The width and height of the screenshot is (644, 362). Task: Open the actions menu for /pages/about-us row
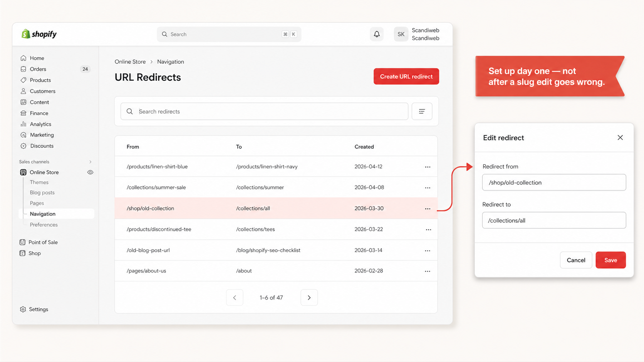pyautogui.click(x=428, y=271)
